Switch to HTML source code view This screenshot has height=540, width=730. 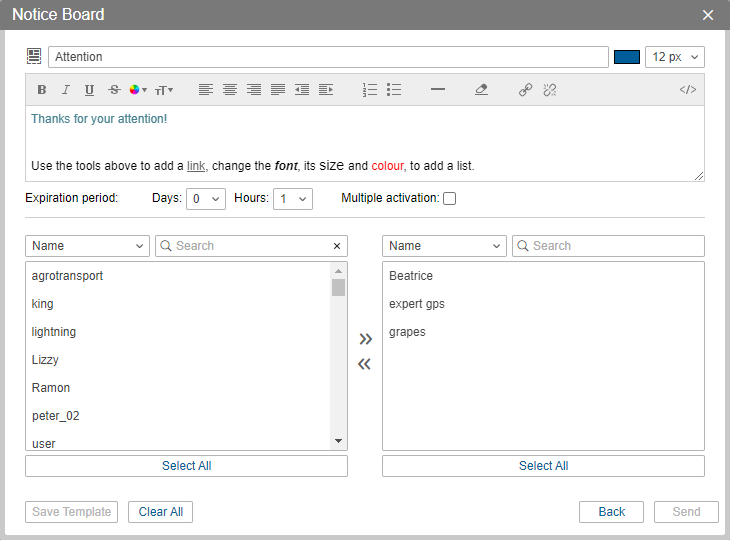pyautogui.click(x=688, y=90)
